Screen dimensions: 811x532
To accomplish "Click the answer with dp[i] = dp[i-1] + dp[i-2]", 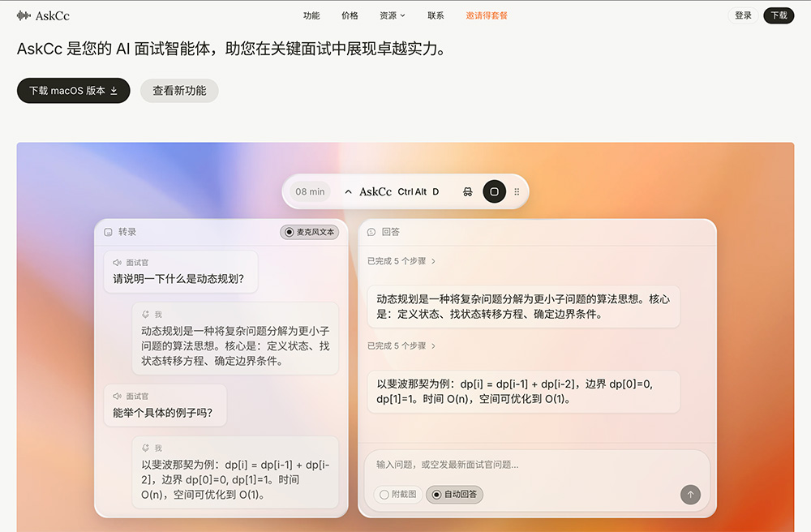I will click(523, 392).
